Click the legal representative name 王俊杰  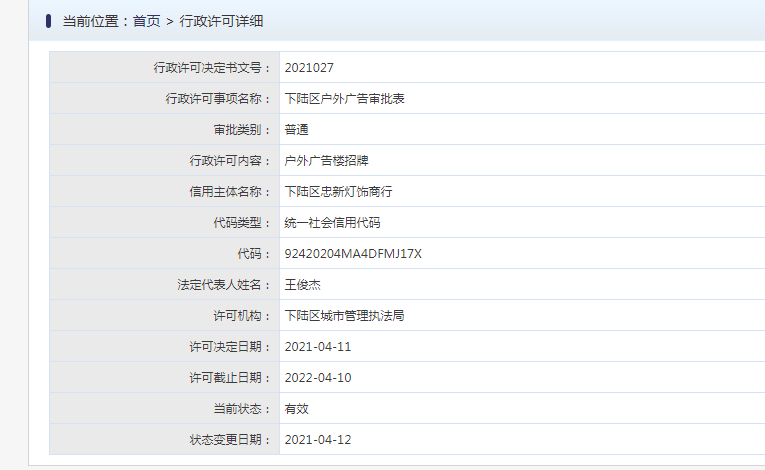tap(302, 285)
